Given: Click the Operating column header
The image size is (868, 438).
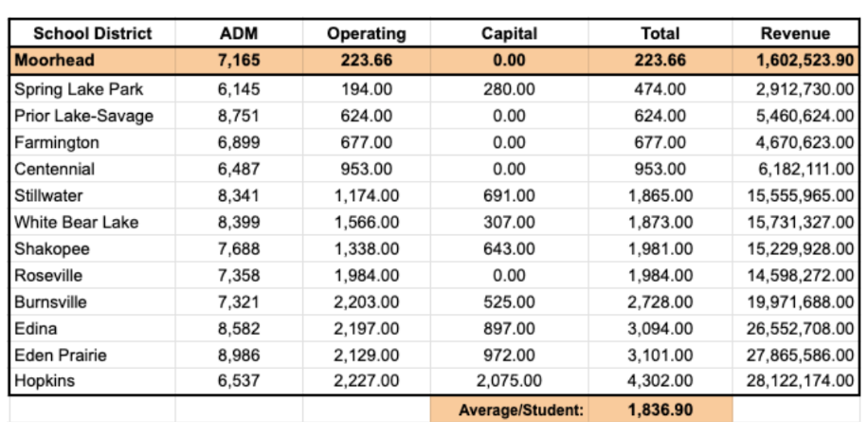Looking at the screenshot, I should point(366,33).
